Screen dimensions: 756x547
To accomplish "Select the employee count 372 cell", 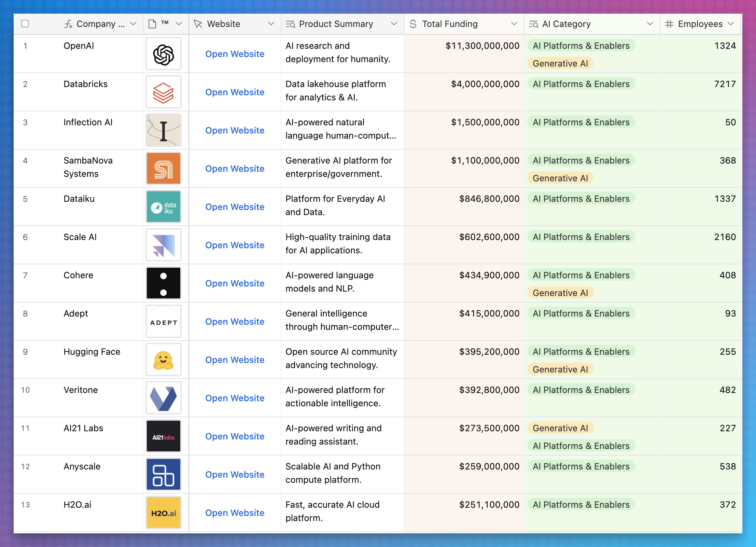I will (701, 513).
